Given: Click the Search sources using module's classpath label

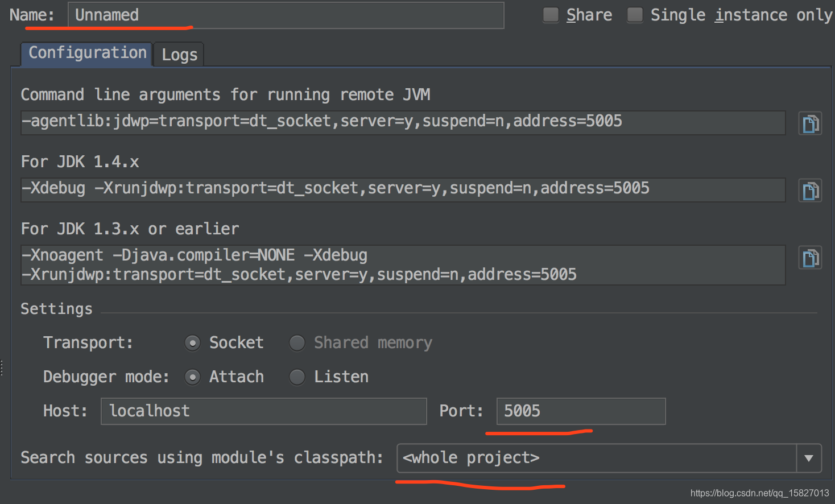Looking at the screenshot, I should [x=202, y=458].
